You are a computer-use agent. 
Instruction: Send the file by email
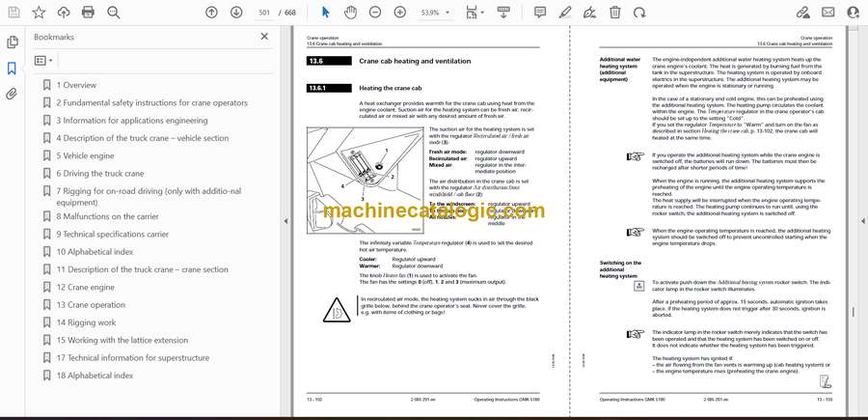point(828,13)
